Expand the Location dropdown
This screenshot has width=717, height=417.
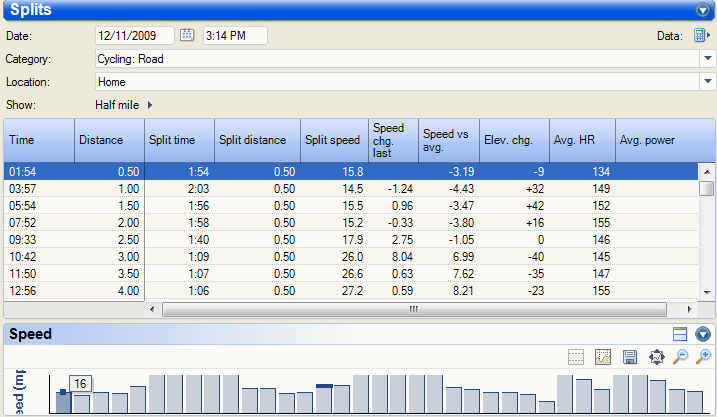[x=707, y=81]
